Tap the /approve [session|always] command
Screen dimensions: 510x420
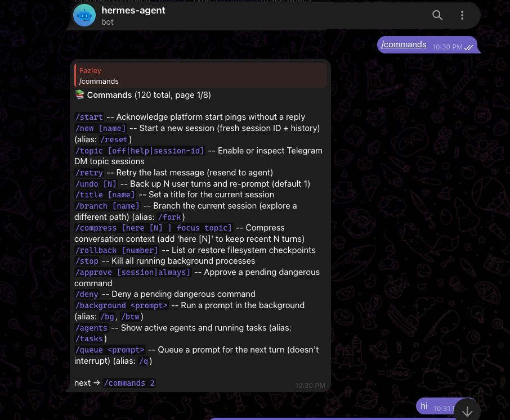click(x=133, y=272)
